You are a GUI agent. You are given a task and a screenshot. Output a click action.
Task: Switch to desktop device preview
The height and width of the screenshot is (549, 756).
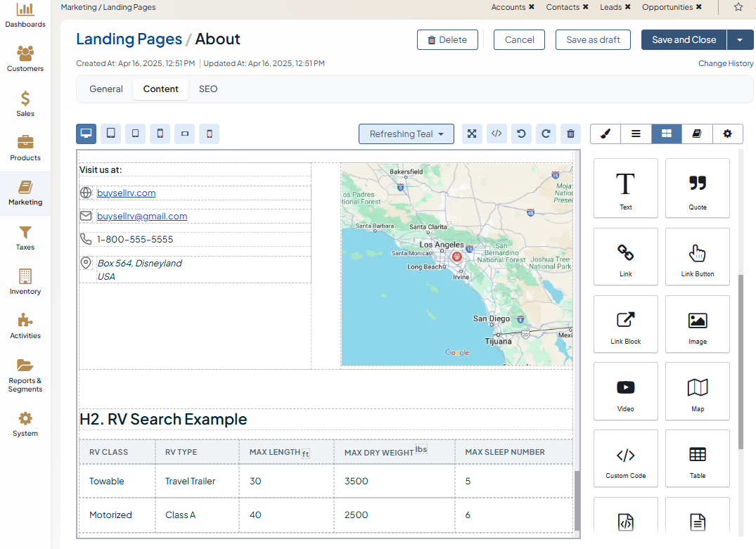87,134
